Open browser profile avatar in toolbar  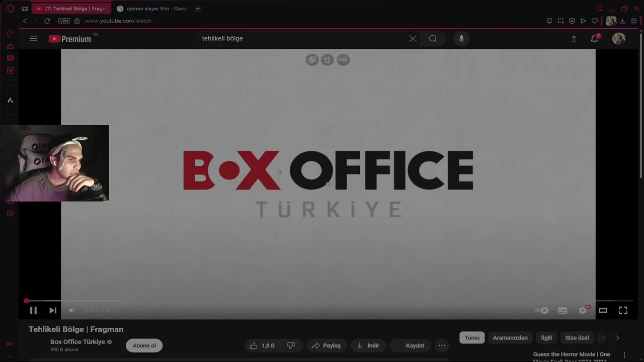[x=611, y=21]
